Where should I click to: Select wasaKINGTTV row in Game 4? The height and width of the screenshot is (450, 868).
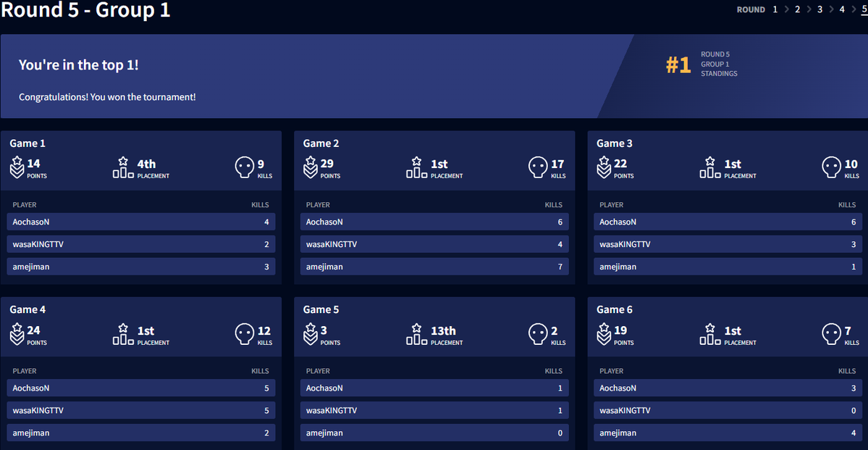[x=141, y=411]
